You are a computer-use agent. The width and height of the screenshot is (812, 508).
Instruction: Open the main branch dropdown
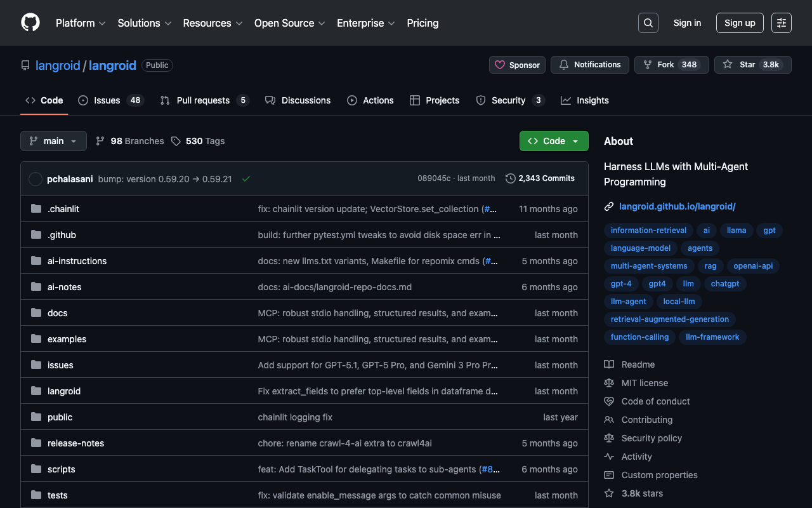[x=53, y=141]
